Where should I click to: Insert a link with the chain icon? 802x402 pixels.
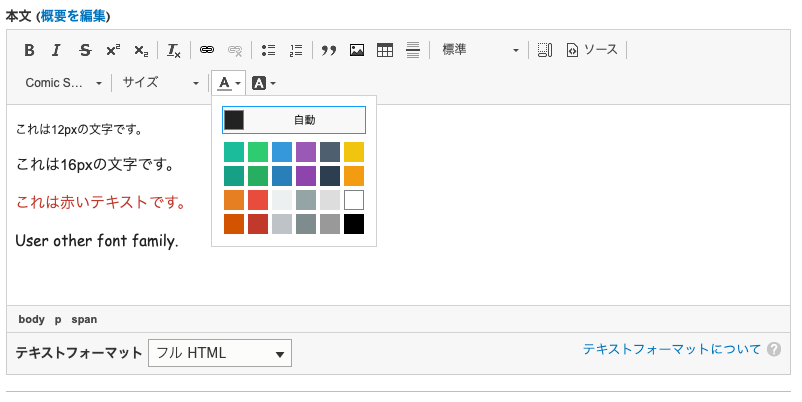click(207, 50)
